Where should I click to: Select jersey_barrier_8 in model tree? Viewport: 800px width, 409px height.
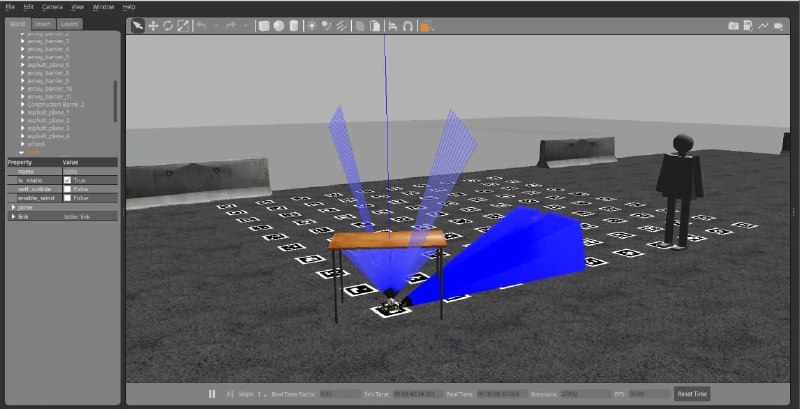(48, 73)
